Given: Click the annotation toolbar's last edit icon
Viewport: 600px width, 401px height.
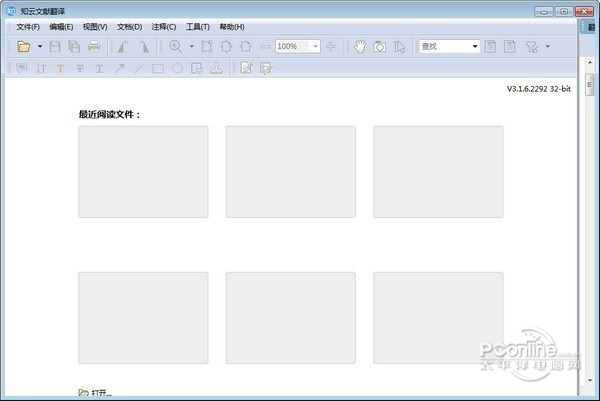Looking at the screenshot, I should point(266,68).
